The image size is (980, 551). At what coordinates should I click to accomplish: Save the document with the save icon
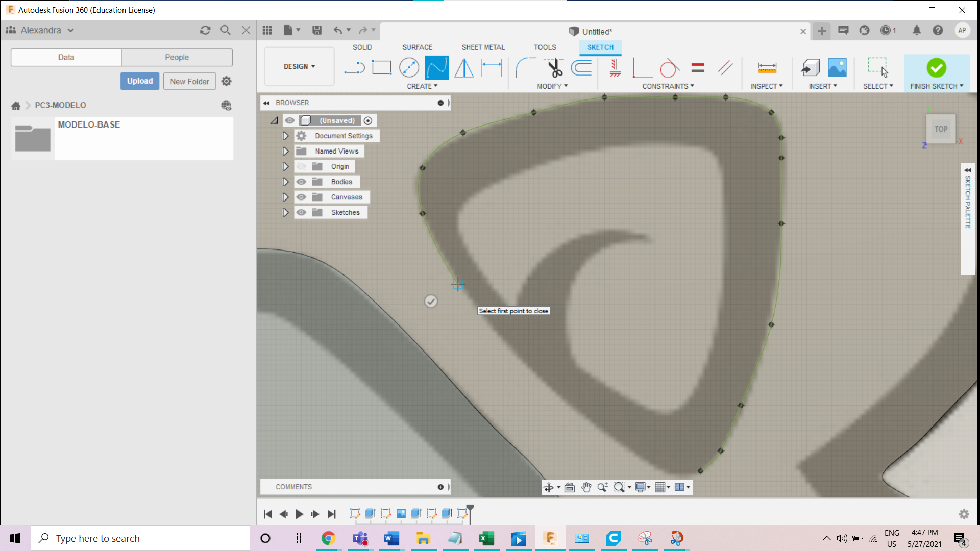point(317,30)
